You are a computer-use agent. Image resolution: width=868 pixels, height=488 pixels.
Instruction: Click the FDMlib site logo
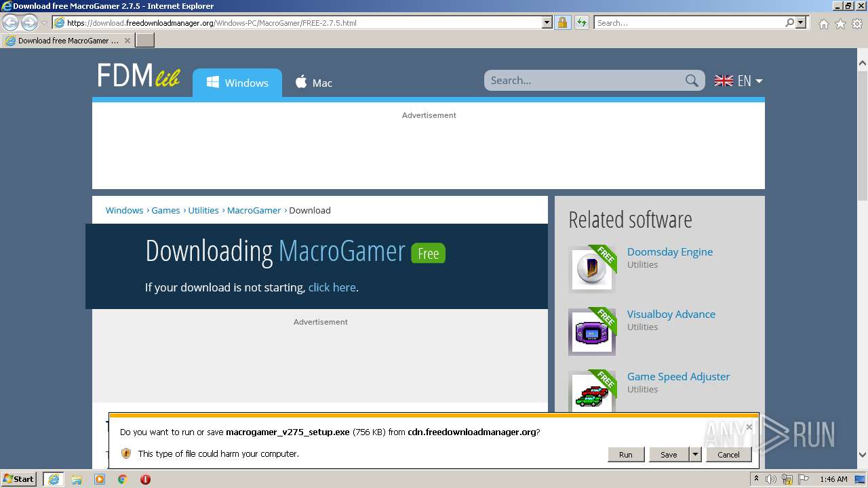click(x=138, y=76)
